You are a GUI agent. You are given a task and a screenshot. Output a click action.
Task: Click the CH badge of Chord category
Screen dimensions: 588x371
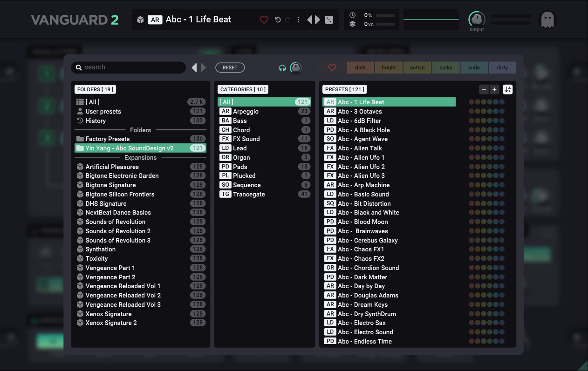click(226, 130)
